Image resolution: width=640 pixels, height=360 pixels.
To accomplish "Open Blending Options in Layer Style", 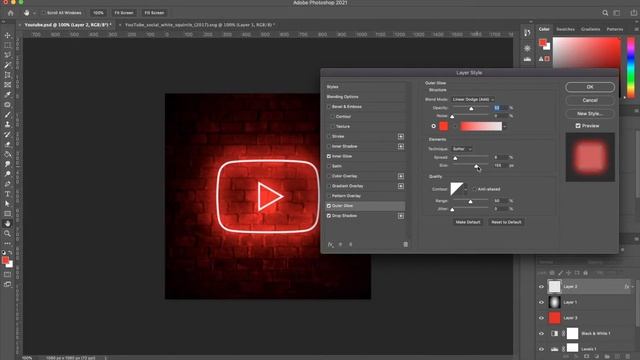I will pyautogui.click(x=342, y=97).
